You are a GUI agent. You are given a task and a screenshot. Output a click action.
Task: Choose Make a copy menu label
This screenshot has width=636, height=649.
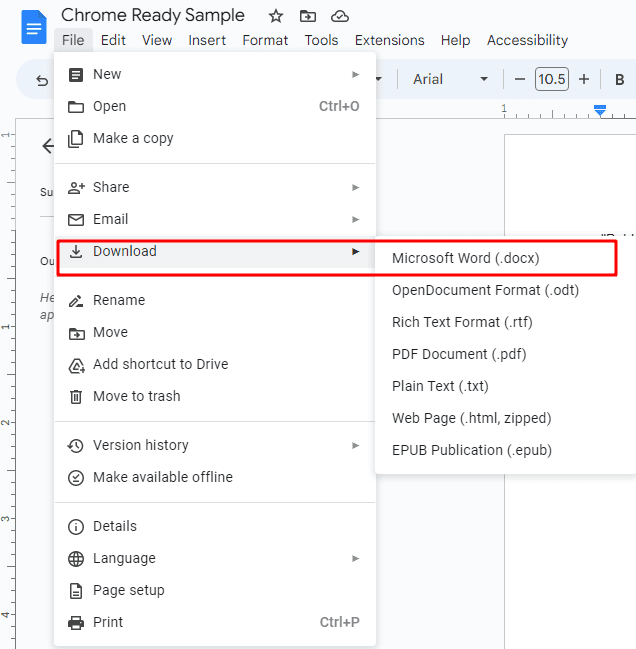click(x=133, y=138)
